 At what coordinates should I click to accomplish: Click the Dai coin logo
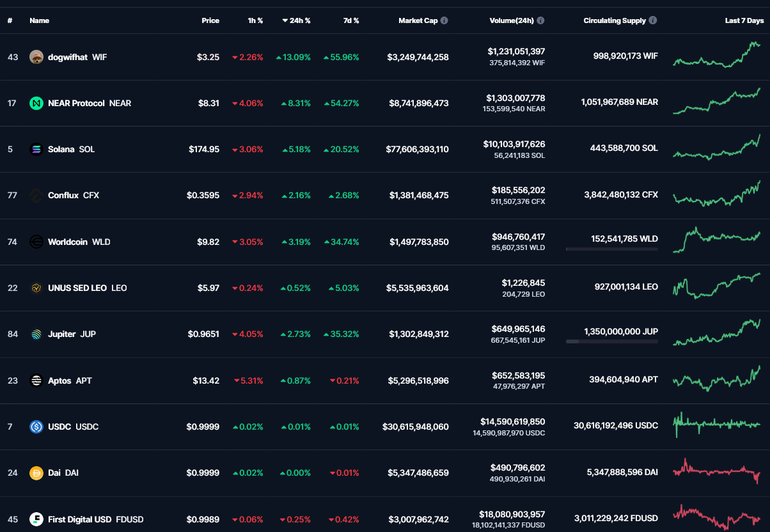pyautogui.click(x=36, y=473)
